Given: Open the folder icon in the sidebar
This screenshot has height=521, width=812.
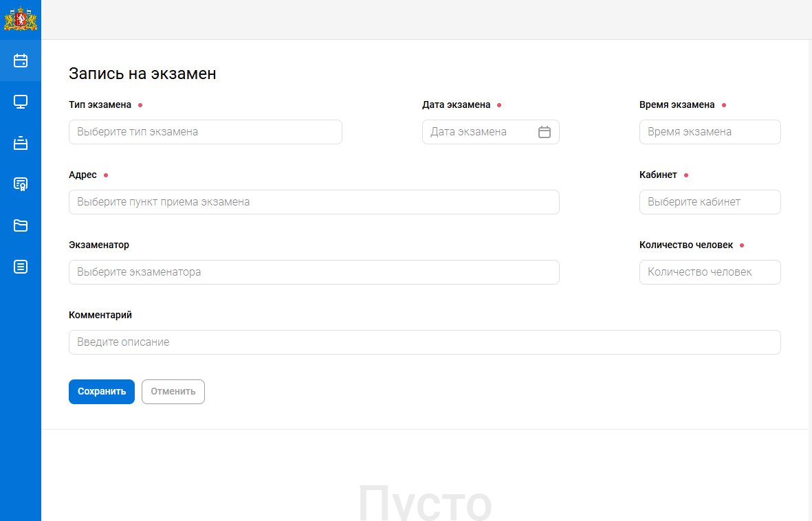Looking at the screenshot, I should [21, 225].
